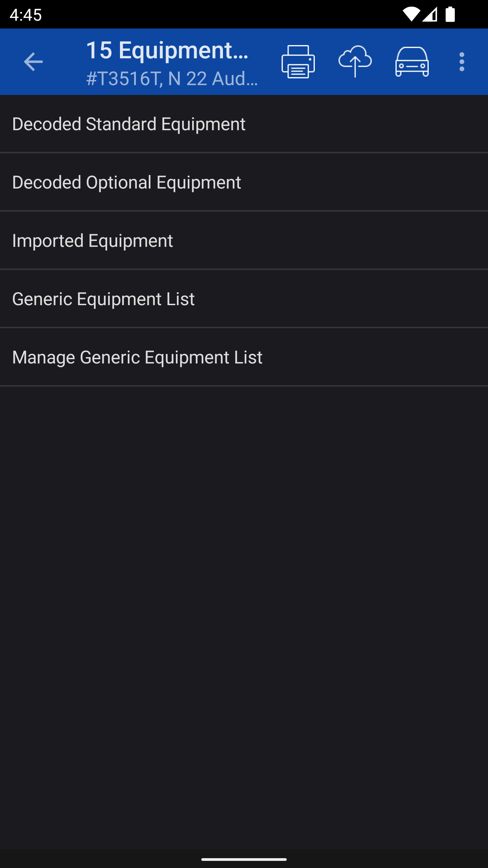Tap the battery indicator in the status bar
Image resolution: width=488 pixels, height=868 pixels.
(450, 15)
